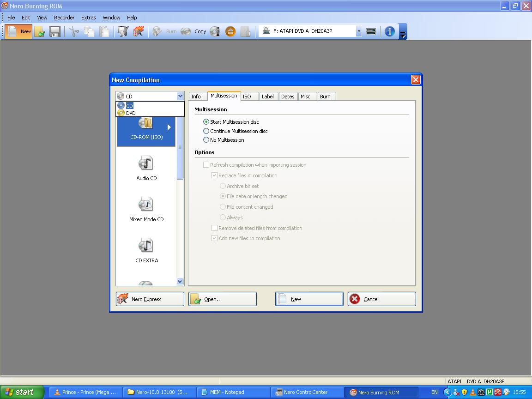Open the Help menu
532x399 pixels.
[132, 18]
